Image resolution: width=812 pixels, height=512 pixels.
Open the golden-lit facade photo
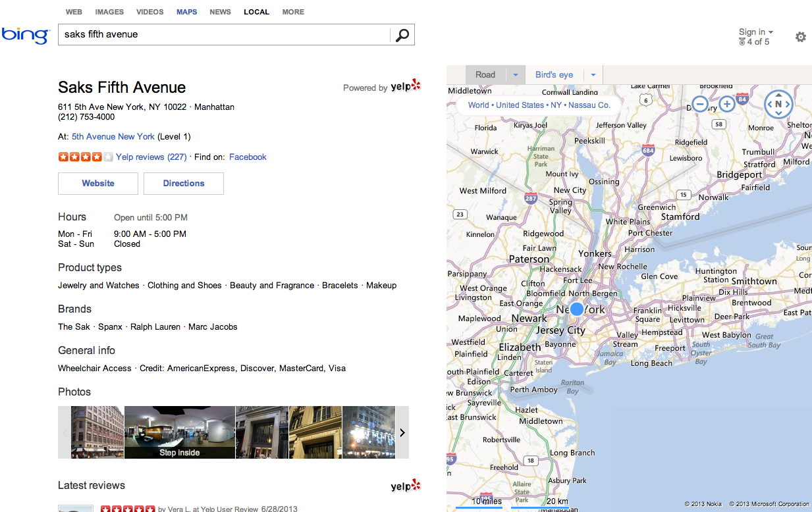(x=315, y=432)
